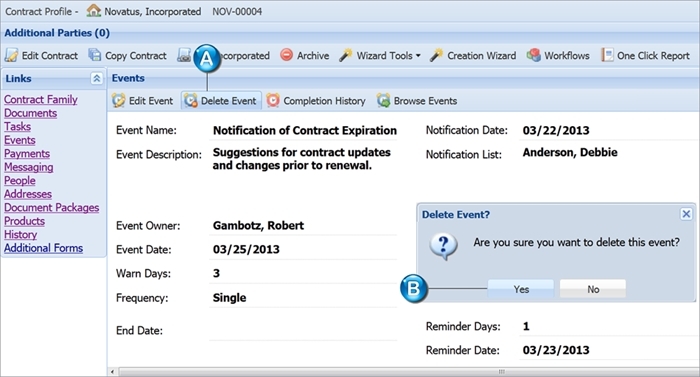Open the Events link in the sidebar
The height and width of the screenshot is (377, 700).
pyautogui.click(x=20, y=140)
